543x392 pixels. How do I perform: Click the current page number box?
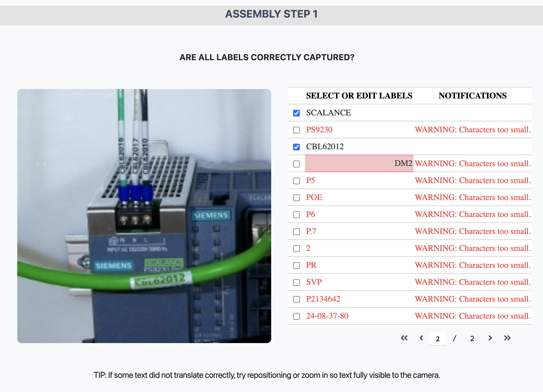point(438,338)
